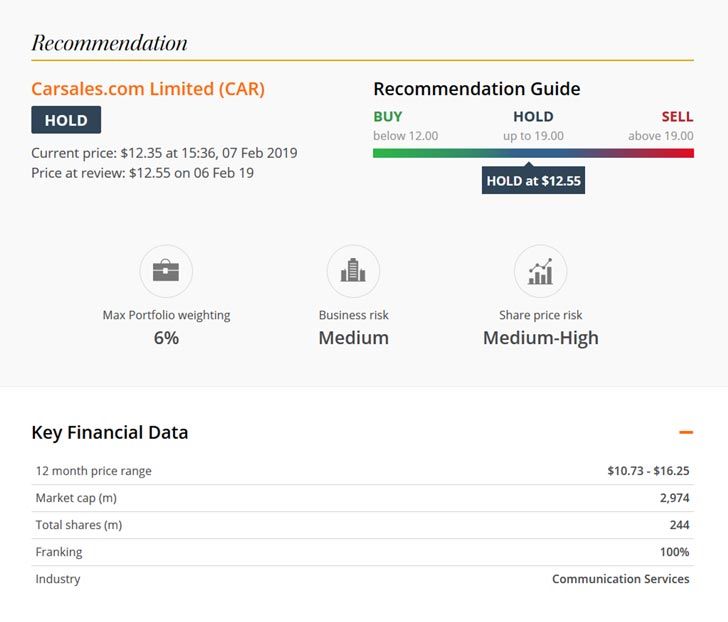This screenshot has width=728, height=622.
Task: Click the 'Current price: $12.35' line
Action: [164, 153]
